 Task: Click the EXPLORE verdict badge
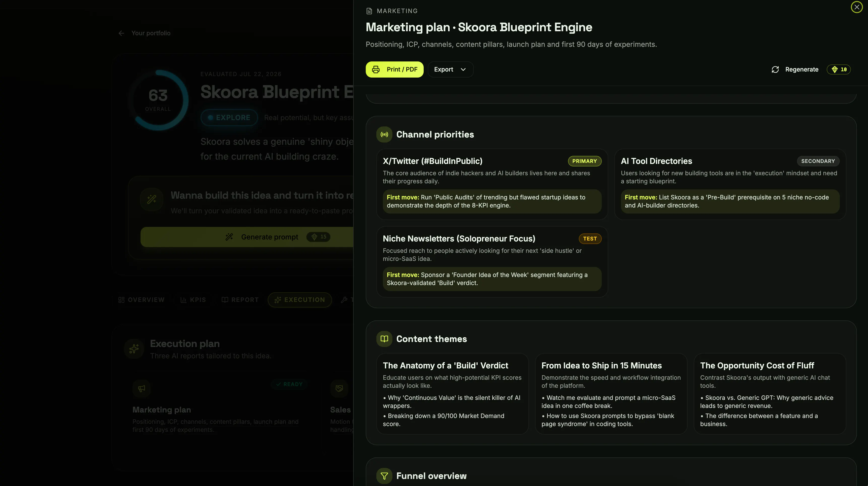(x=229, y=118)
